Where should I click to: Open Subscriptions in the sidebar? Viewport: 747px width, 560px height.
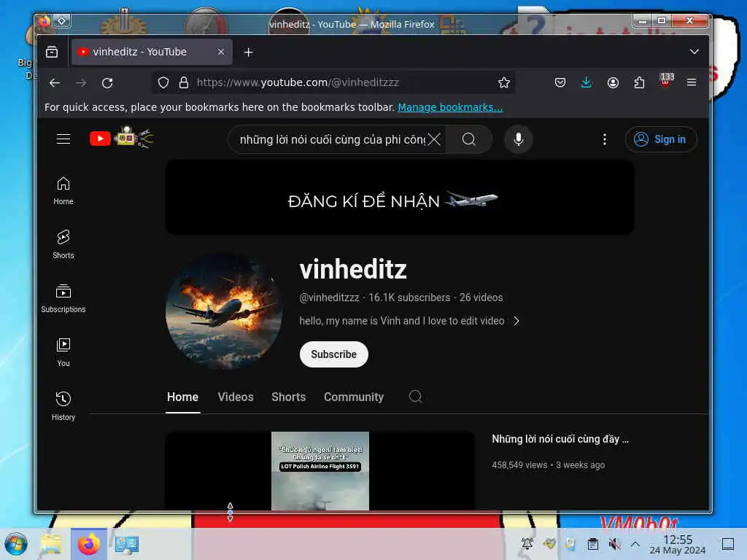click(63, 298)
